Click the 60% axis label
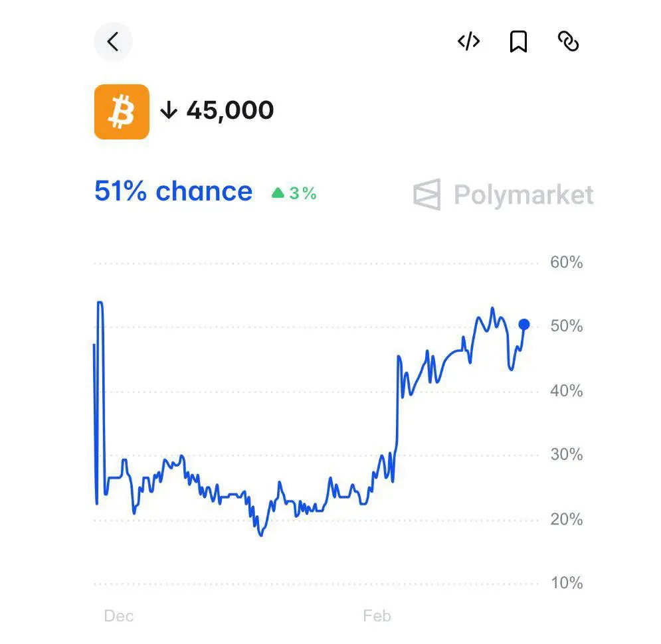661x644 pixels. pos(567,262)
